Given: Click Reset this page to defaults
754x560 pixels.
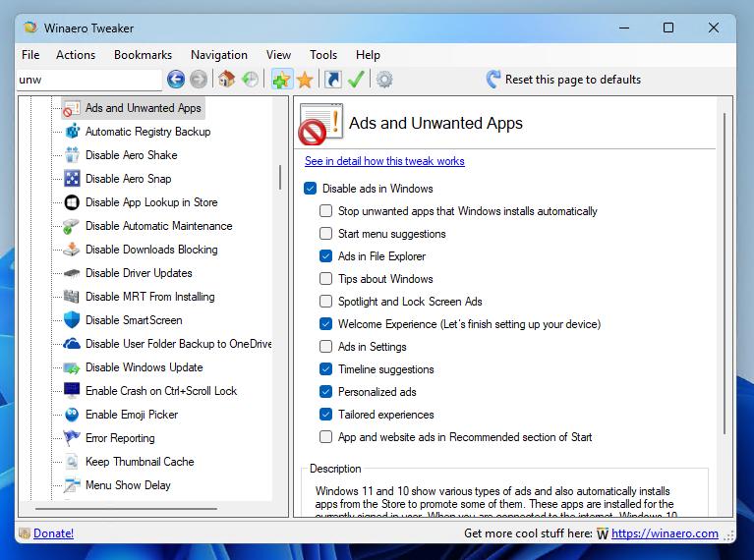Looking at the screenshot, I should click(x=573, y=80).
